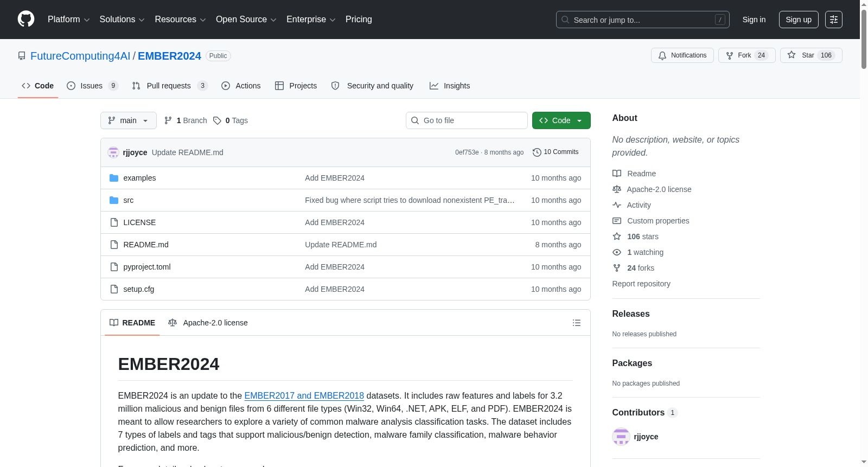Click the setup.cfg file icon
Viewport: 868px width, 467px height.
point(114,289)
